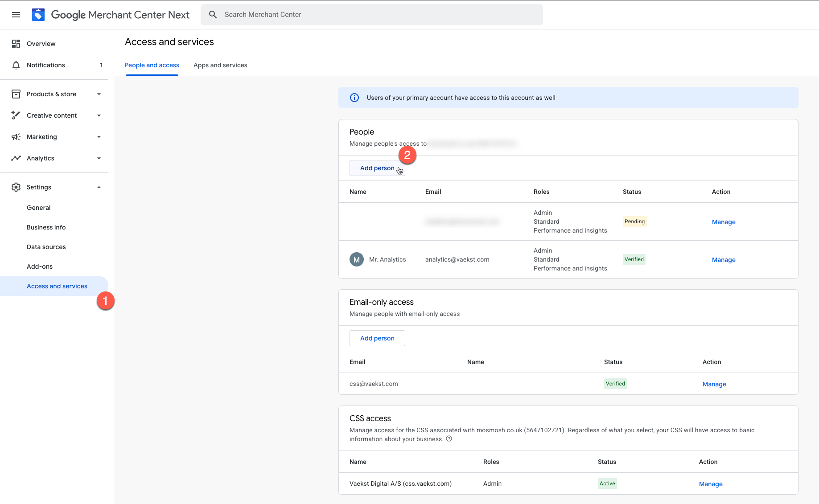Collapse the Settings section
This screenshot has height=504, width=819.
pos(99,187)
